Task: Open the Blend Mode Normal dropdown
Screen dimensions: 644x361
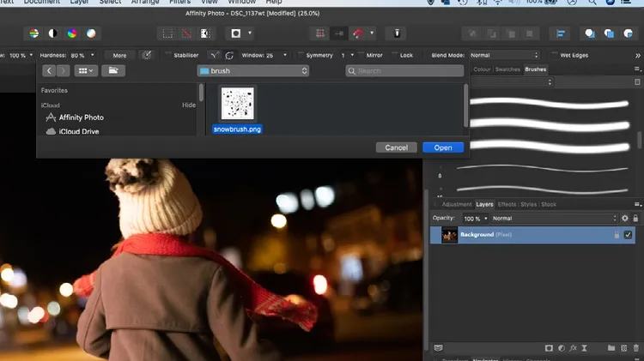Action: pos(504,55)
